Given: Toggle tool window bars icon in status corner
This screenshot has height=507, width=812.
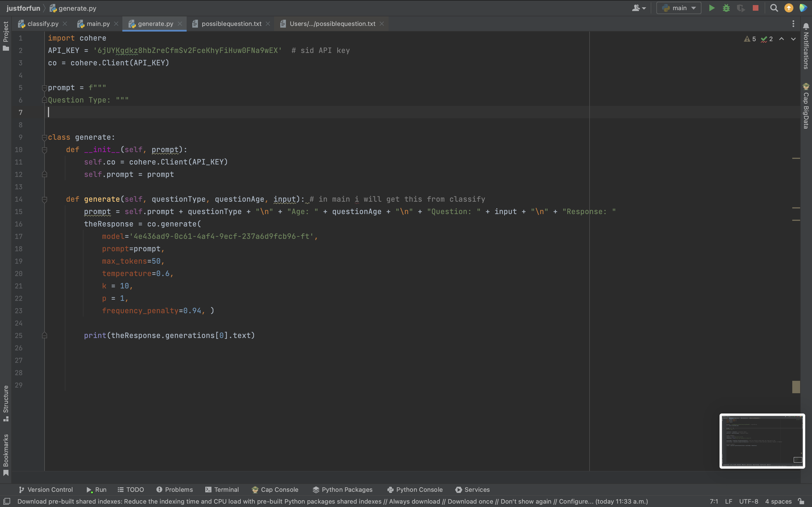Looking at the screenshot, I should point(7,501).
